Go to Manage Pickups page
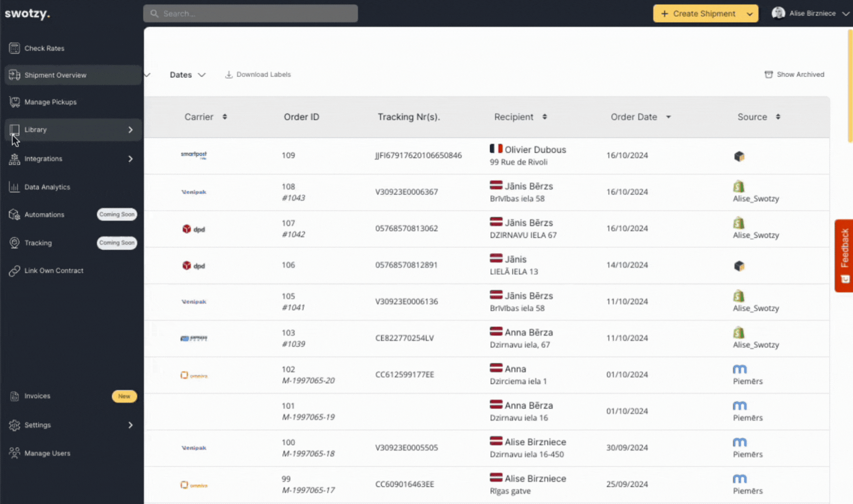The height and width of the screenshot is (504, 853). click(72, 102)
